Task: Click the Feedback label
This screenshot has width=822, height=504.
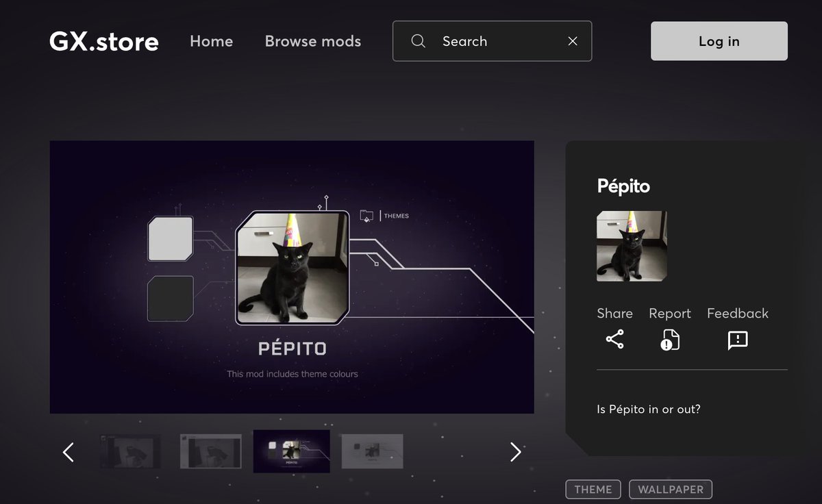Action: click(x=738, y=314)
